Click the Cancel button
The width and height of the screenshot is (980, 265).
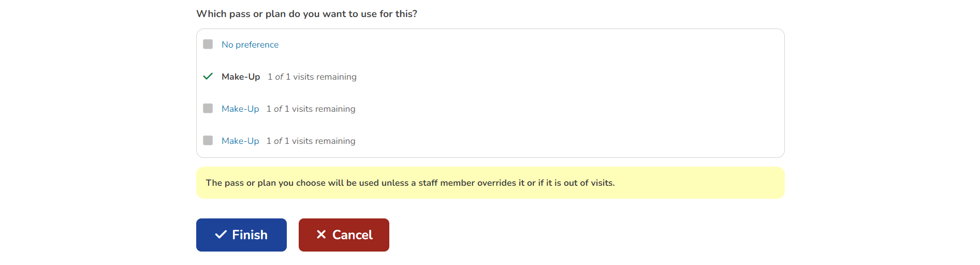[x=344, y=235]
